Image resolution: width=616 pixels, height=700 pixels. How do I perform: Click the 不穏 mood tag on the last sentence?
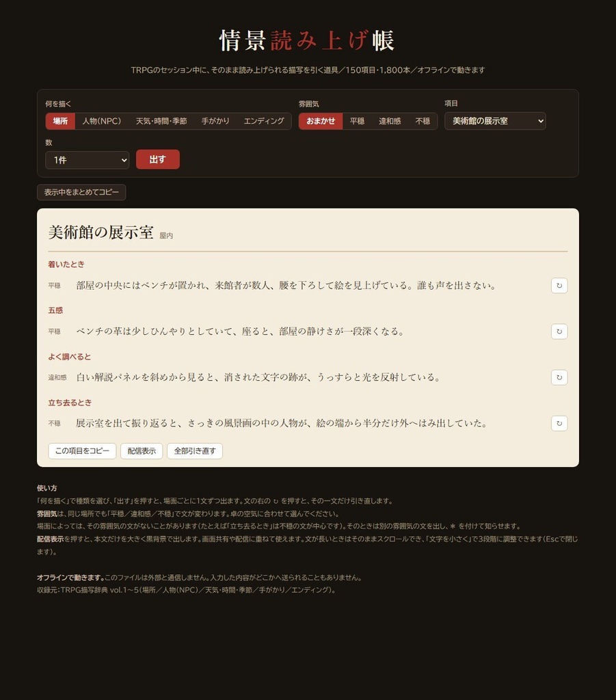tap(55, 424)
